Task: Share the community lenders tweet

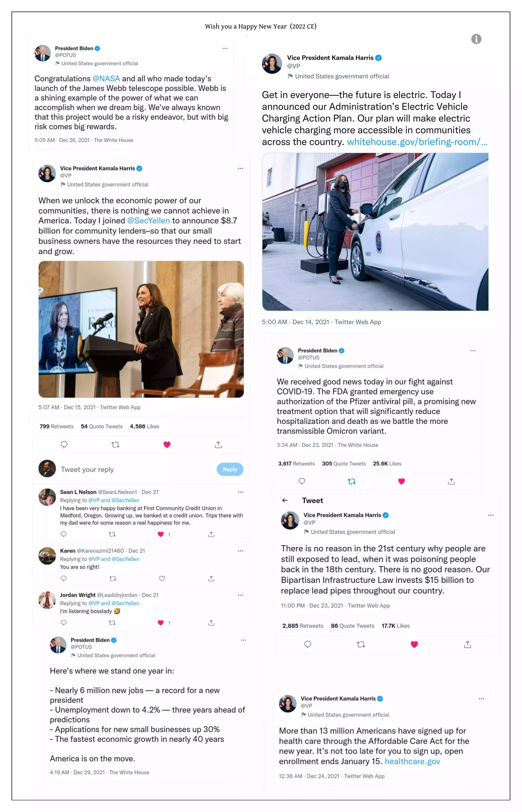Action: click(x=218, y=444)
